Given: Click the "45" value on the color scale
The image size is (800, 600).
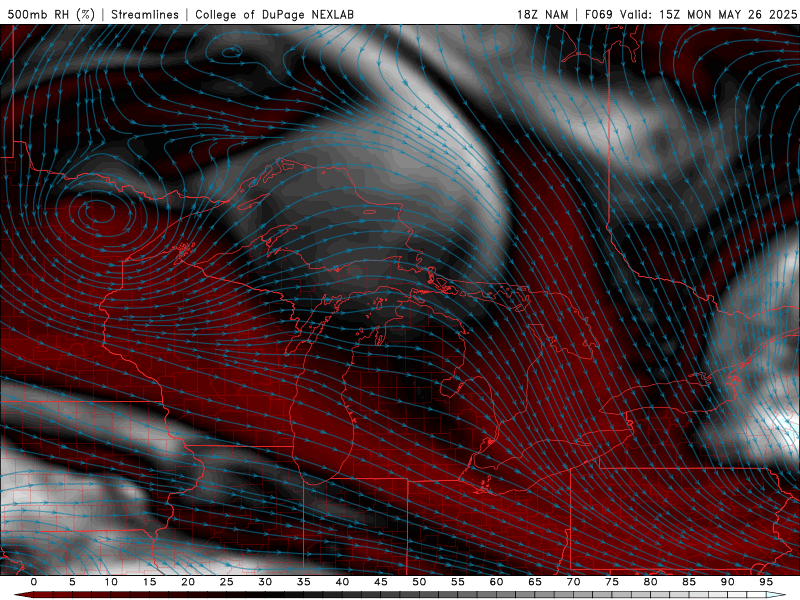Looking at the screenshot, I should (381, 582).
